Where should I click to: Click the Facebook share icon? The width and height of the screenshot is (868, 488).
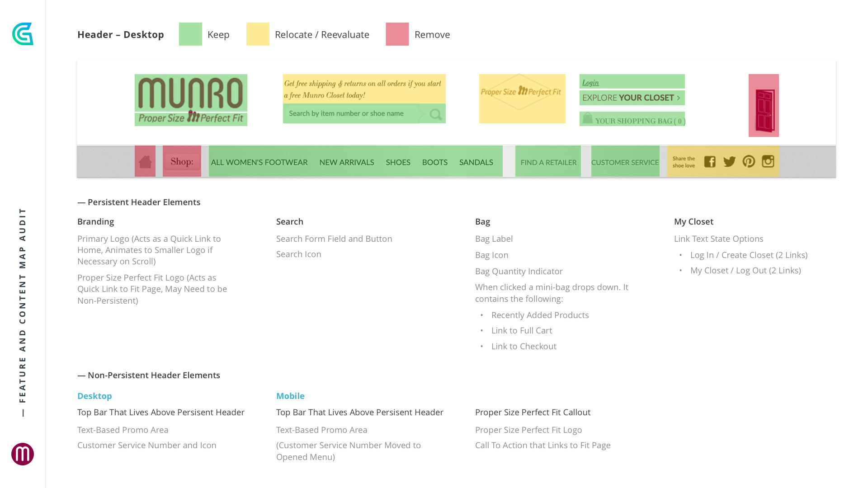click(x=710, y=162)
